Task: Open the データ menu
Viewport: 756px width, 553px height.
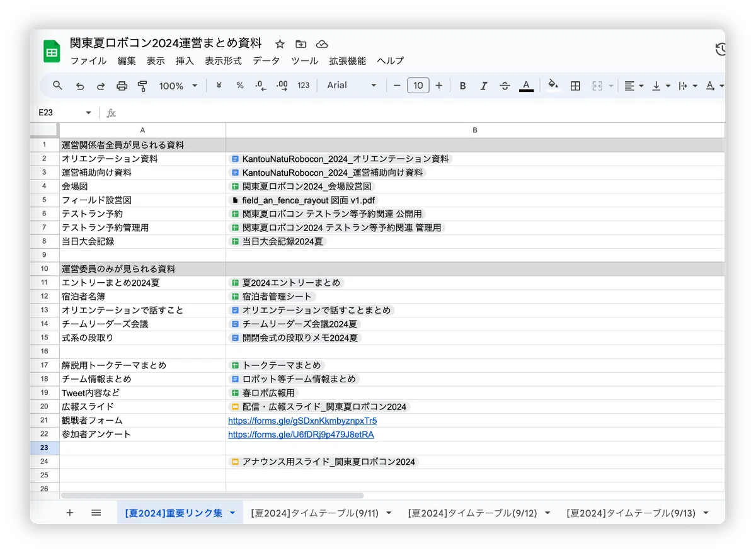Action: pos(266,61)
